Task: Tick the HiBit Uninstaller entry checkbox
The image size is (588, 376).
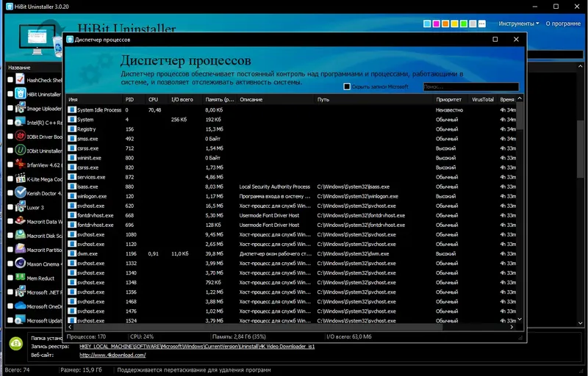Action: click(x=10, y=94)
